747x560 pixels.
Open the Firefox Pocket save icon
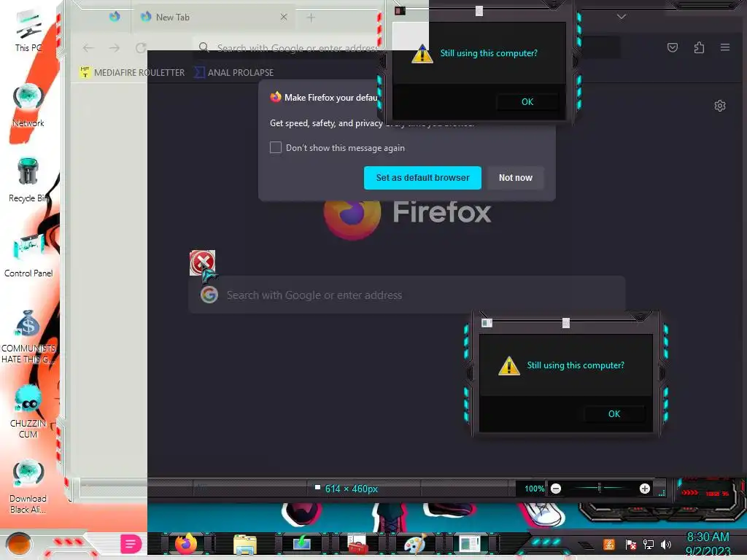[673, 47]
